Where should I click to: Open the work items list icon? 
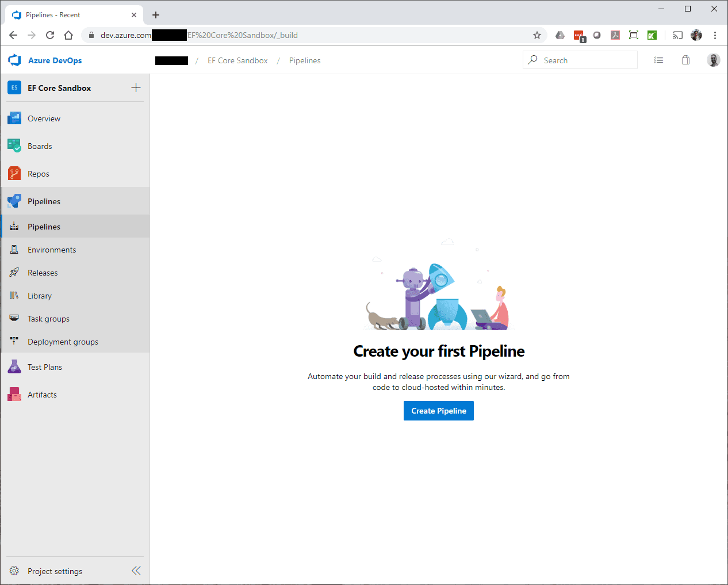click(x=658, y=60)
